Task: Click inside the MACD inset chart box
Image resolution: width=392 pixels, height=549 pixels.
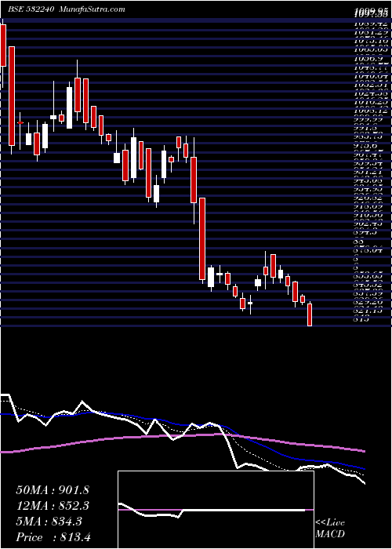Action: [x=216, y=510]
